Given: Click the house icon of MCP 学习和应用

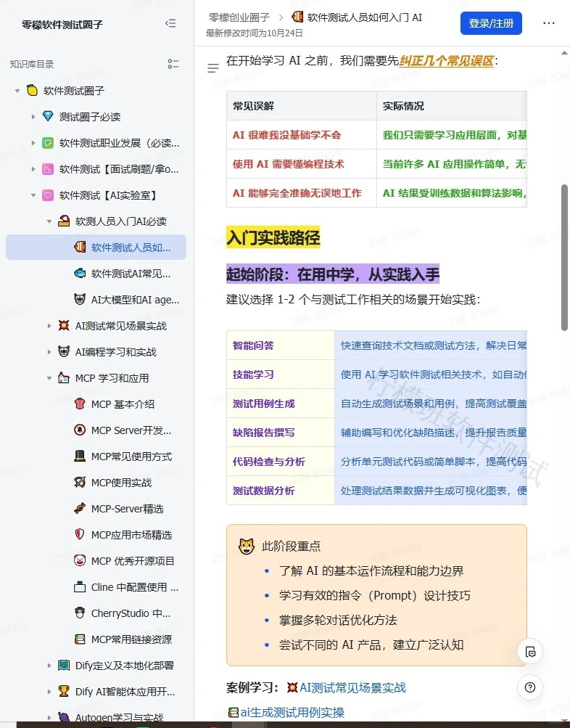Looking at the screenshot, I should 64,377.
